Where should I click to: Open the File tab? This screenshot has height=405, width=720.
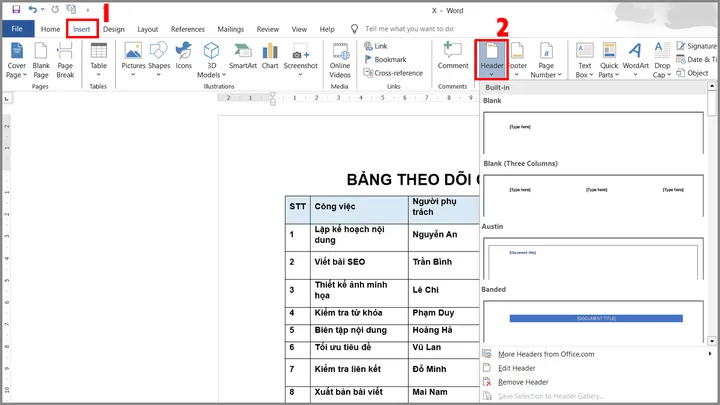17,29
